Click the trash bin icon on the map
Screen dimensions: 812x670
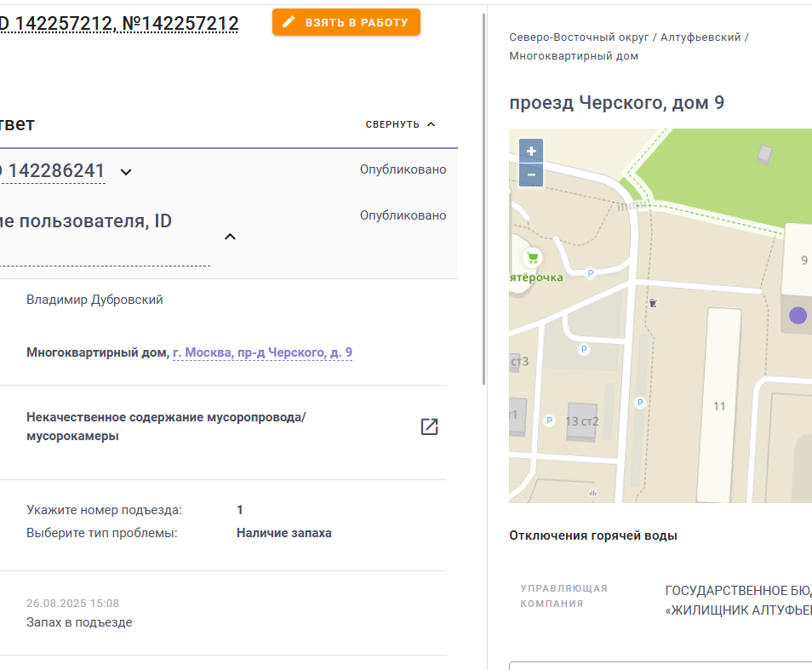653,303
